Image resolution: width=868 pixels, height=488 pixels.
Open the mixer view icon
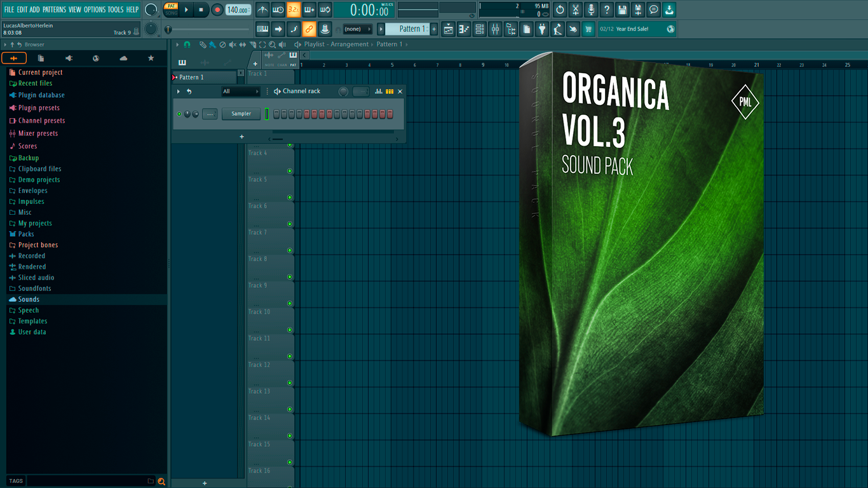(495, 29)
